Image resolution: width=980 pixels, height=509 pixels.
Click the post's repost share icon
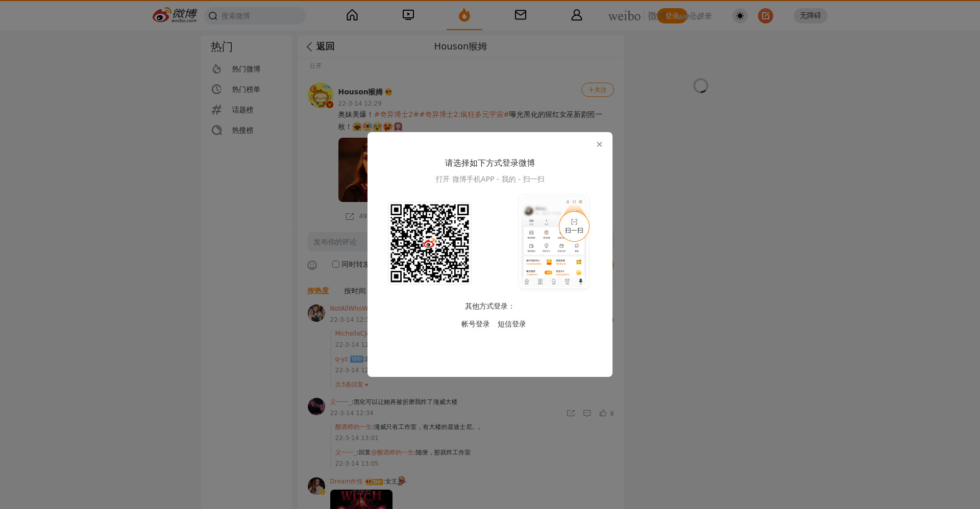coord(350,216)
